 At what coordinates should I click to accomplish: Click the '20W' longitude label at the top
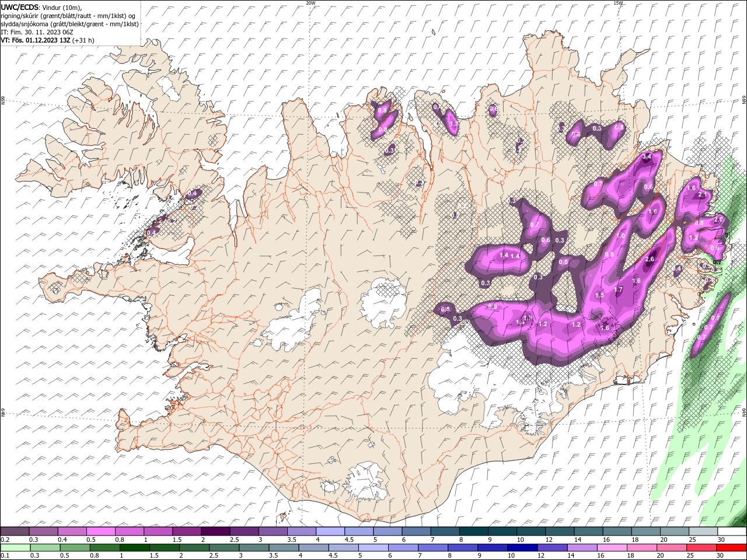tap(310, 3)
